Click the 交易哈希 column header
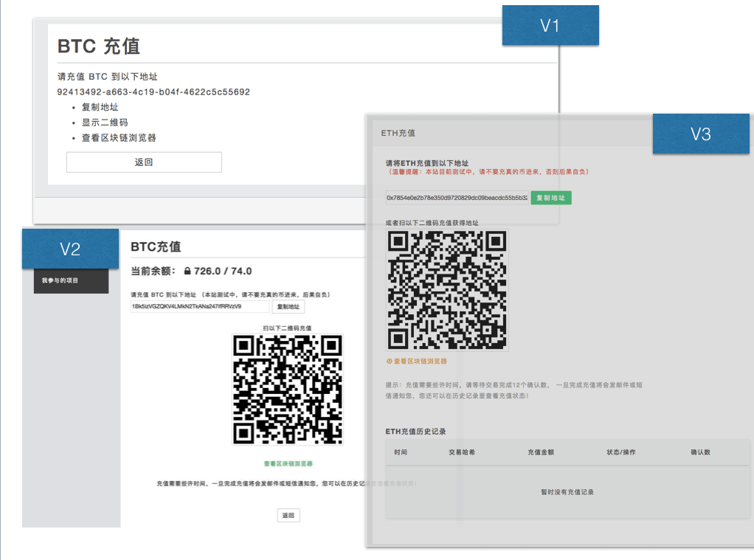 click(462, 452)
